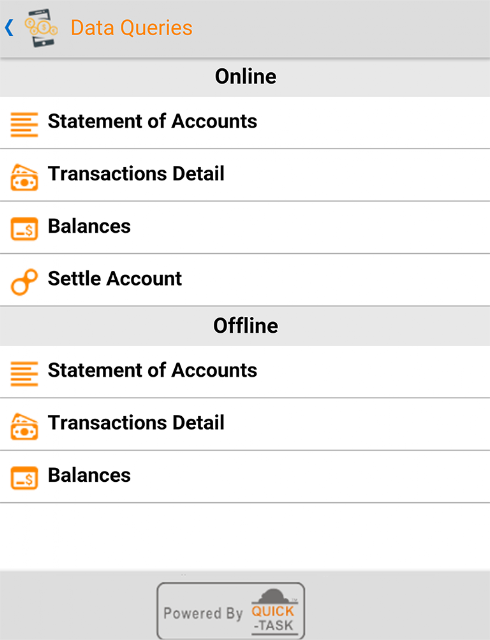Open Offline Transactions Detail entry
This screenshot has width=490, height=640.
click(245, 424)
